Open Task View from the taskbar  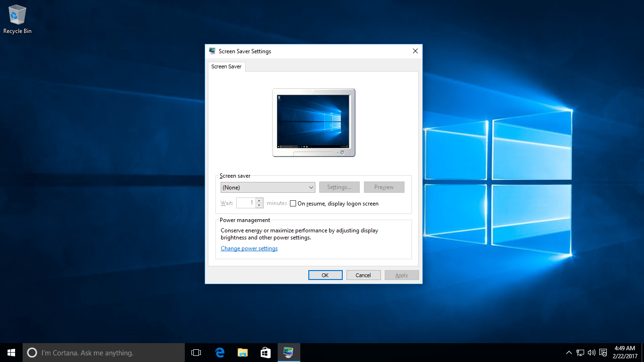196,353
